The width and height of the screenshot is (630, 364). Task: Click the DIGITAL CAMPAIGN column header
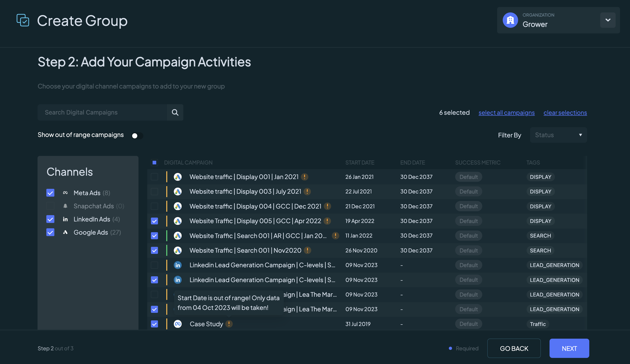[188, 163]
